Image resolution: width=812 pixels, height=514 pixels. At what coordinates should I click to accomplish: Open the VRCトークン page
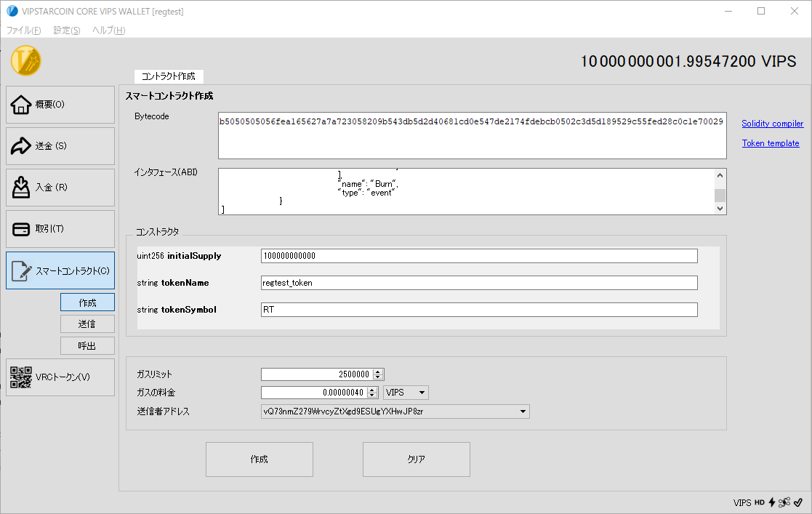pyautogui.click(x=60, y=377)
